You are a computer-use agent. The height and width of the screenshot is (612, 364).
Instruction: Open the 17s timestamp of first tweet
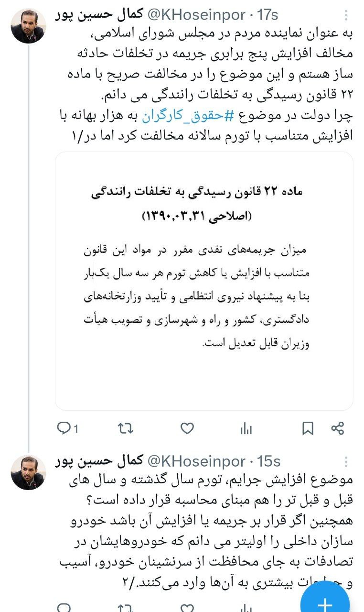(268, 15)
